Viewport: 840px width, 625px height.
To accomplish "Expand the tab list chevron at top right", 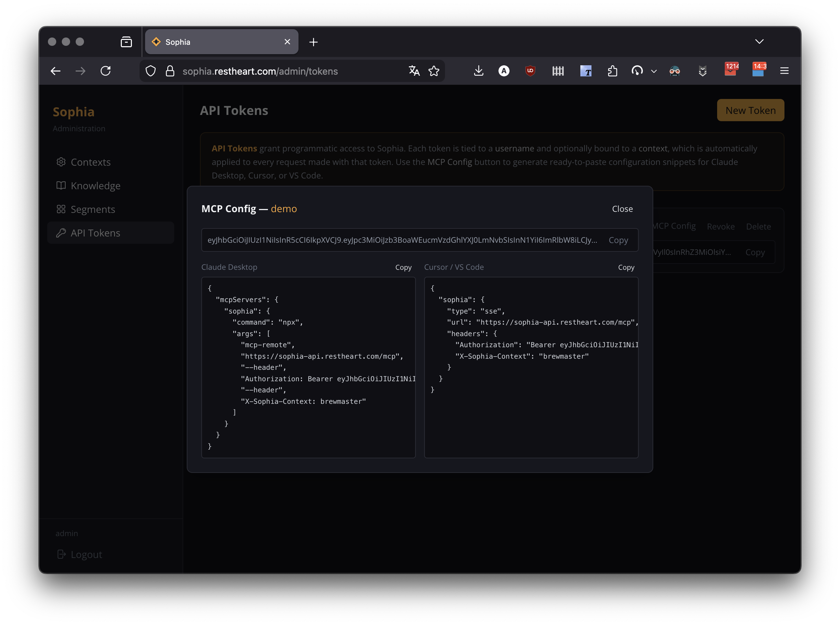I will 759,42.
